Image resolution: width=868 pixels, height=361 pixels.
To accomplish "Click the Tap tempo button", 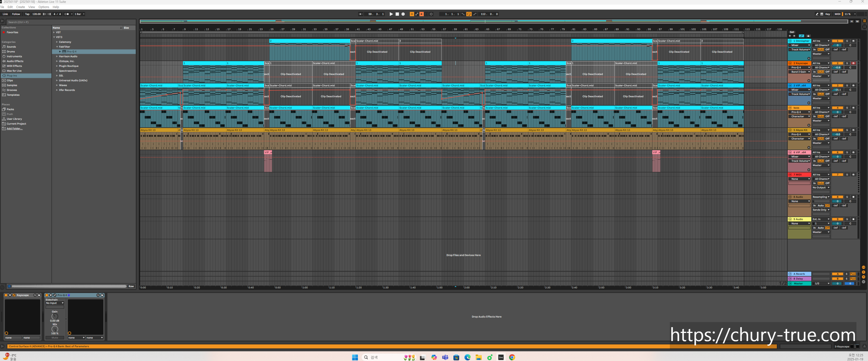I will [x=27, y=14].
